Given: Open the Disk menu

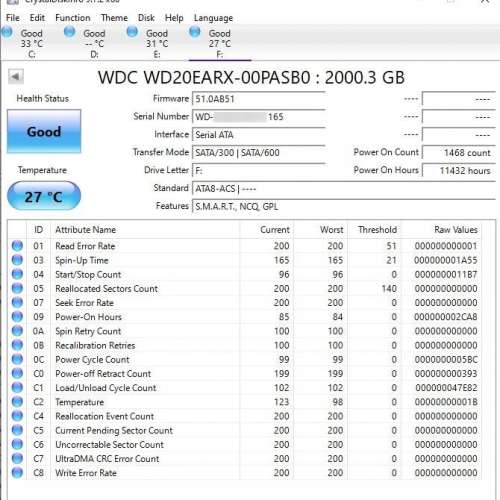Looking at the screenshot, I should pos(146,18).
